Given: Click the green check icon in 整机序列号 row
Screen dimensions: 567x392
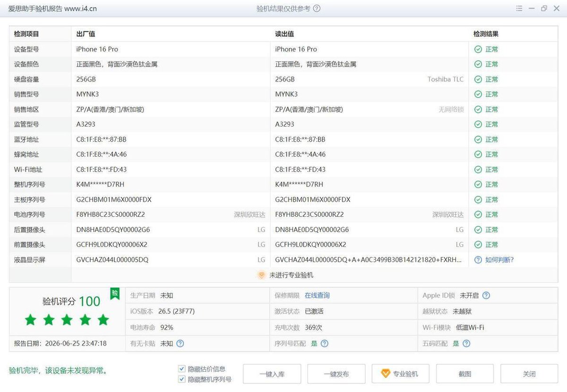Looking at the screenshot, I should [x=478, y=185].
